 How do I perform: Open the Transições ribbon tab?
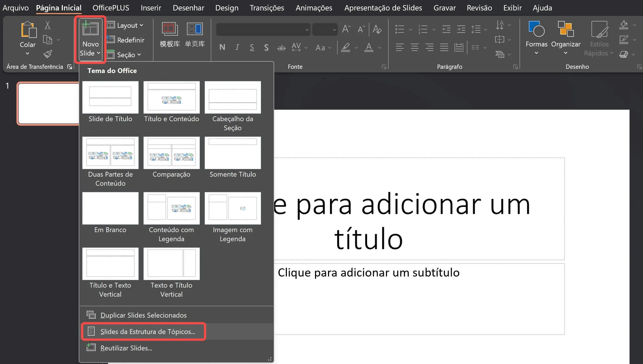coord(267,8)
